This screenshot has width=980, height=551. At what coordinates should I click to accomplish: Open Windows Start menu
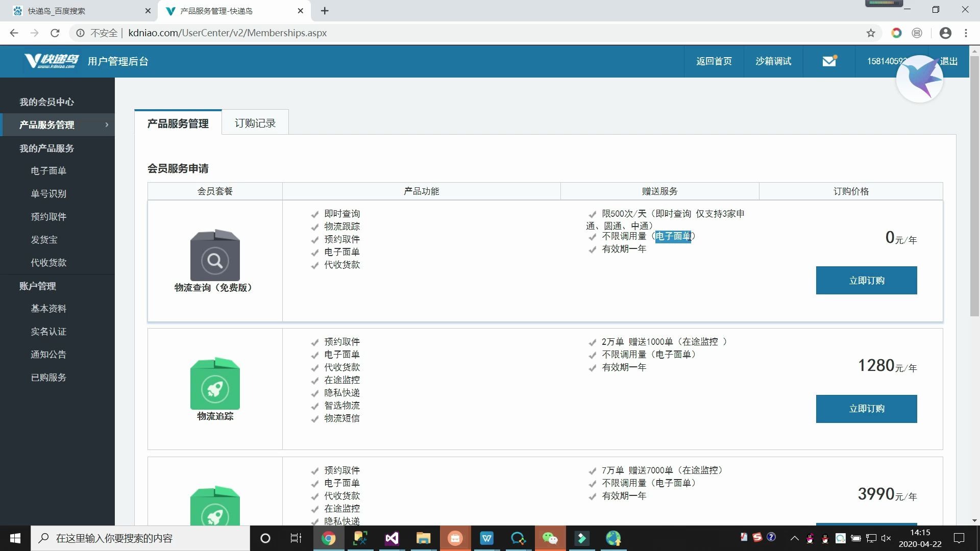(x=15, y=538)
